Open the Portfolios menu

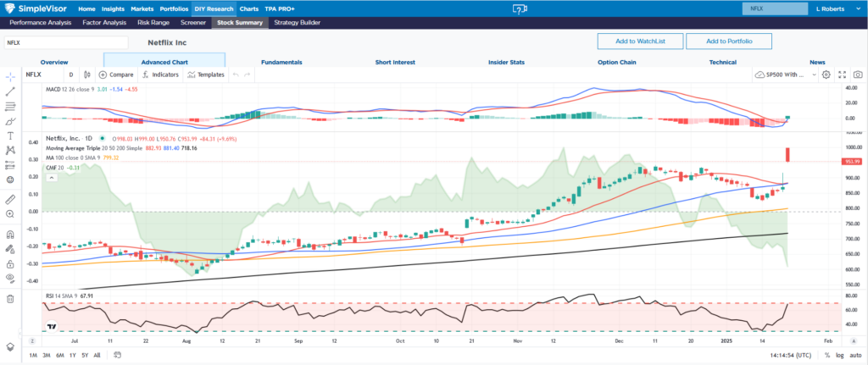point(174,9)
